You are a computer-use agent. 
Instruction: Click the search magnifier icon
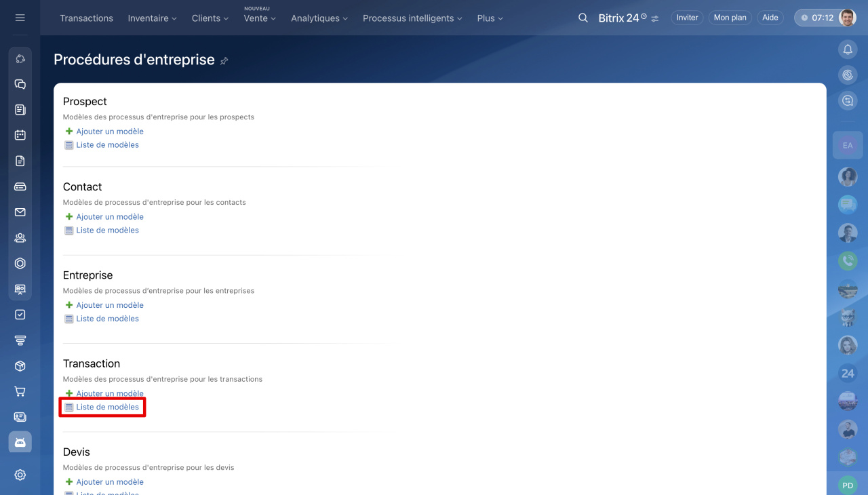[x=583, y=18]
